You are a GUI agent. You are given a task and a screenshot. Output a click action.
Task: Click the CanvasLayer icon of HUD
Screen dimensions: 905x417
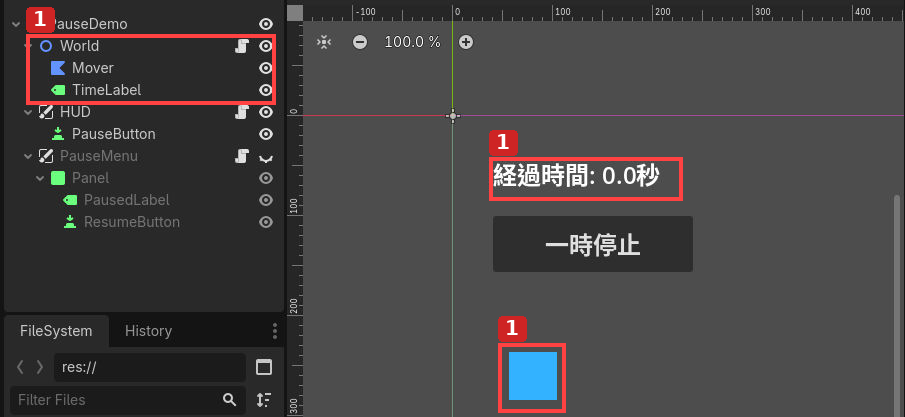[46, 112]
